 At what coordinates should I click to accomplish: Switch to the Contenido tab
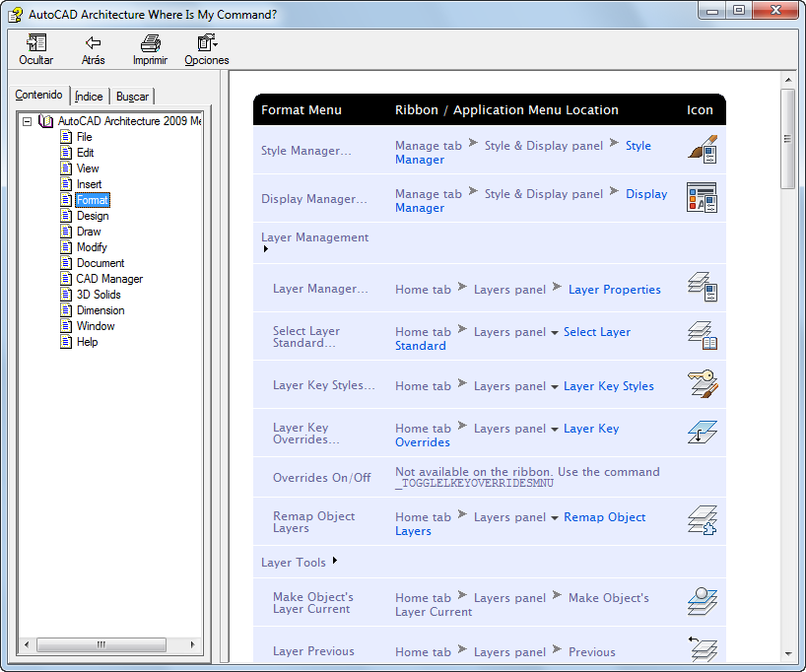click(x=38, y=95)
